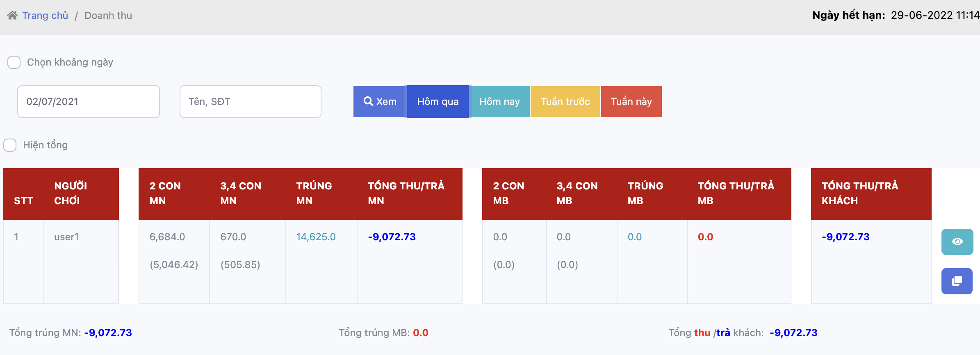
Task: Focus the Tên, SĐT search field
Action: (x=250, y=102)
